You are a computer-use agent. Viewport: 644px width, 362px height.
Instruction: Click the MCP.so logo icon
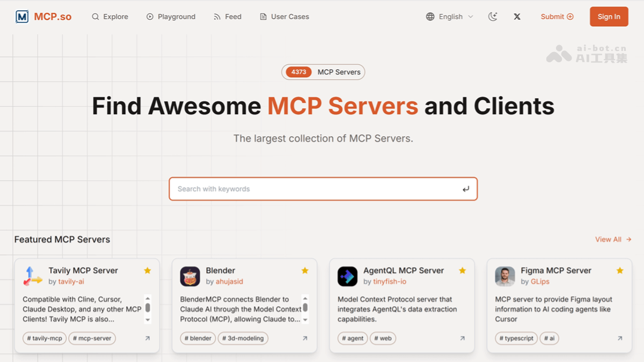pos(22,17)
